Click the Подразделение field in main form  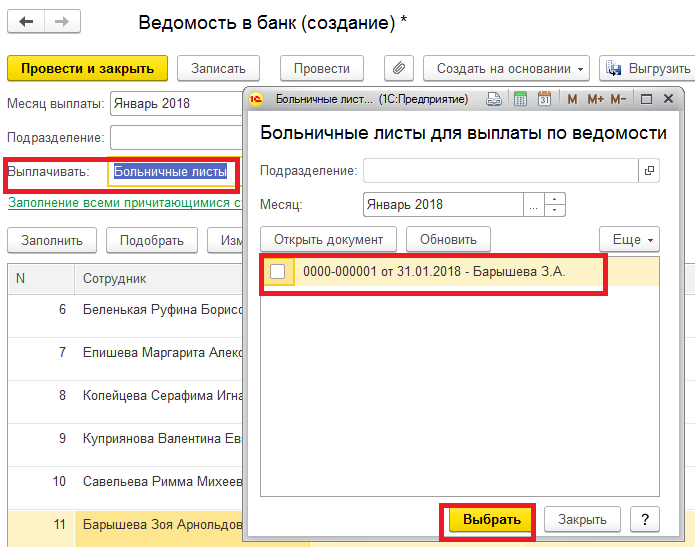click(x=176, y=137)
